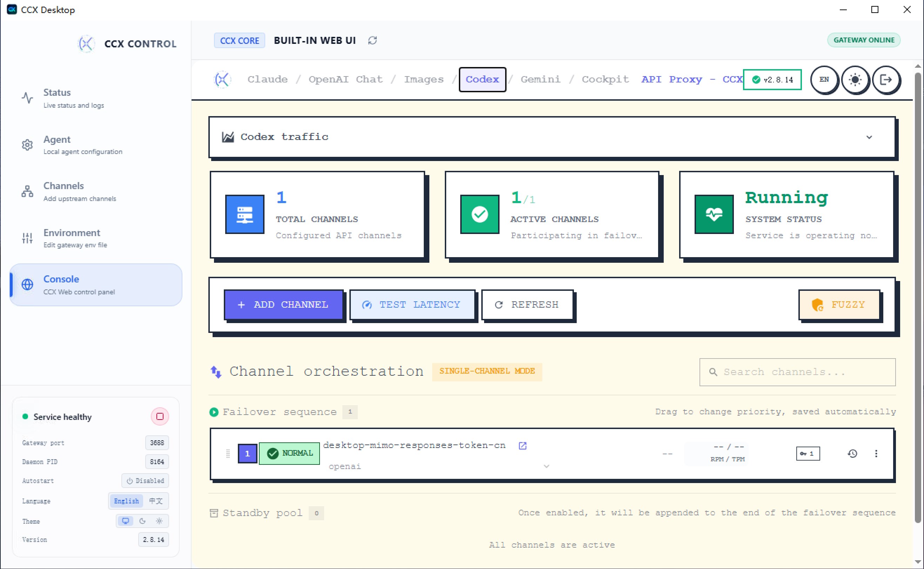
Task: Click the refresh icon beside BUILT-IN WEB UI
Action: tap(373, 40)
